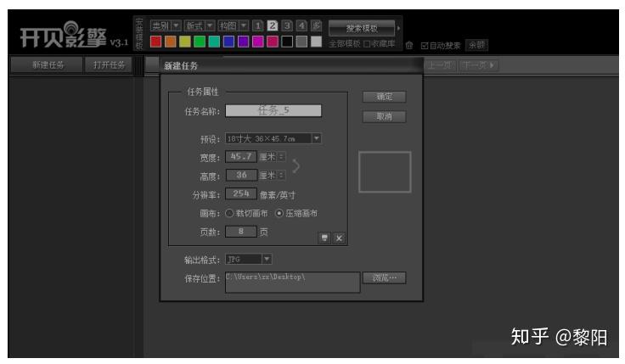
Task: Select the 4-photo layout page icon
Action: pyautogui.click(x=301, y=26)
